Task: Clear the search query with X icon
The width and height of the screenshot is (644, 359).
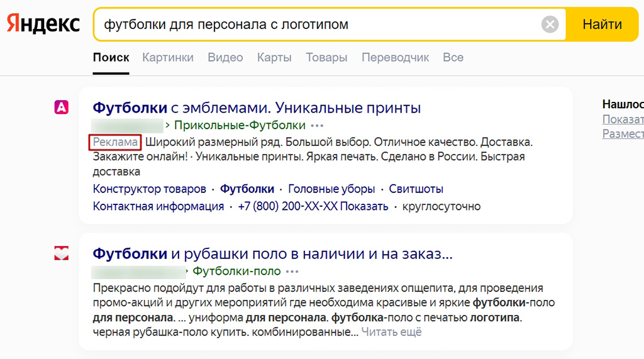Action: tap(550, 25)
